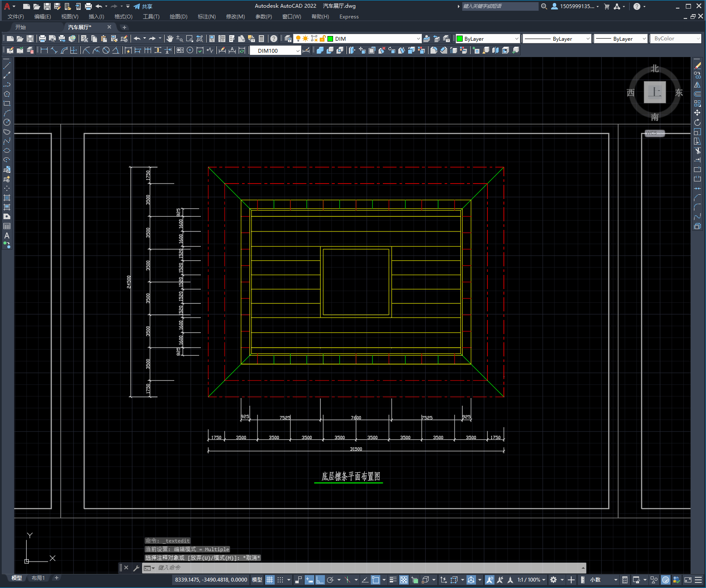Toggle annotation visibility in status bar
The image size is (706, 588).
pos(490,580)
